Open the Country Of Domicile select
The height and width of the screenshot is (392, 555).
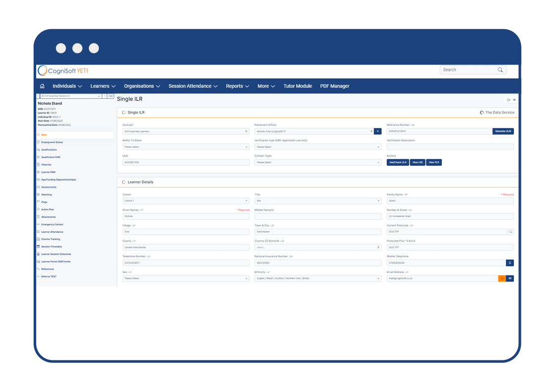(x=318, y=247)
